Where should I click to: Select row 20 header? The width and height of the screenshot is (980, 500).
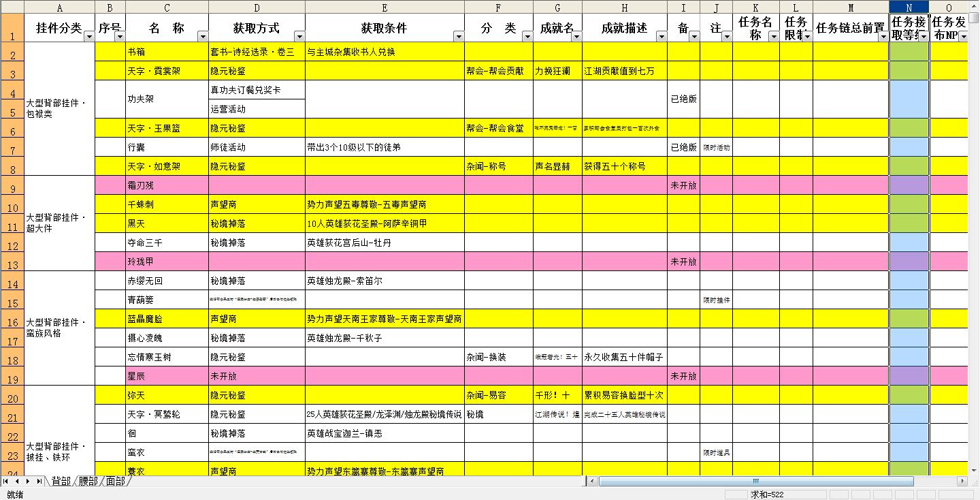coord(12,395)
